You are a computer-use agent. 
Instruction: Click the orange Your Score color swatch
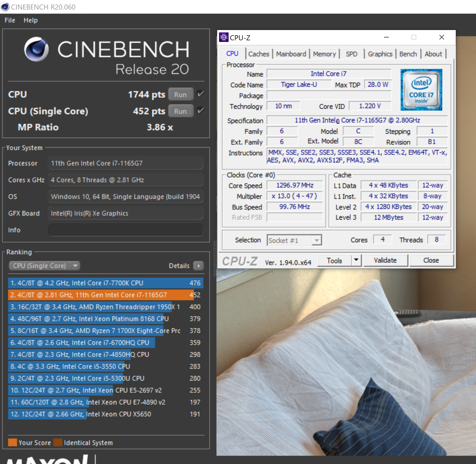click(x=12, y=442)
